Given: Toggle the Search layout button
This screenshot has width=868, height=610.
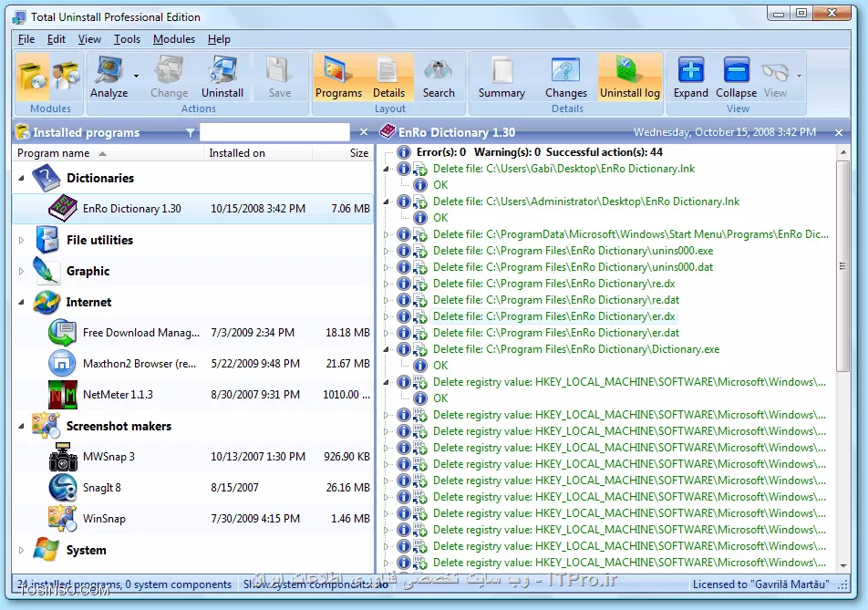Looking at the screenshot, I should [439, 78].
